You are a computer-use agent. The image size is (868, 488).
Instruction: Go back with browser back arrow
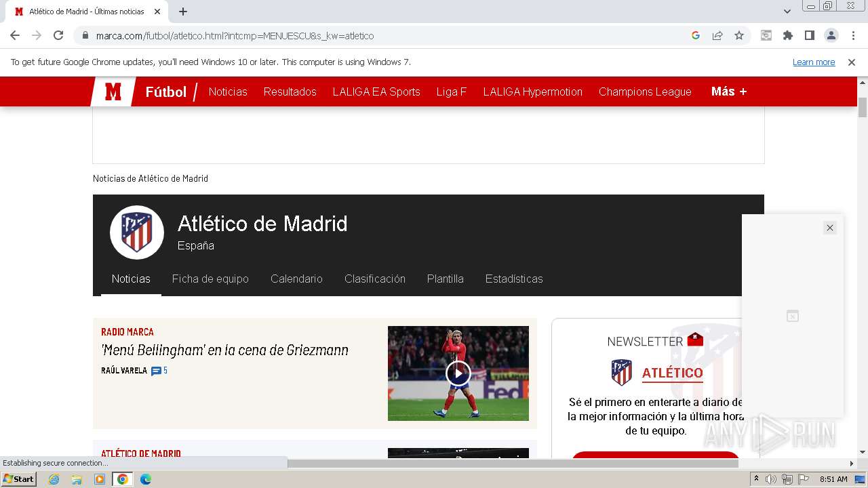pyautogui.click(x=15, y=35)
